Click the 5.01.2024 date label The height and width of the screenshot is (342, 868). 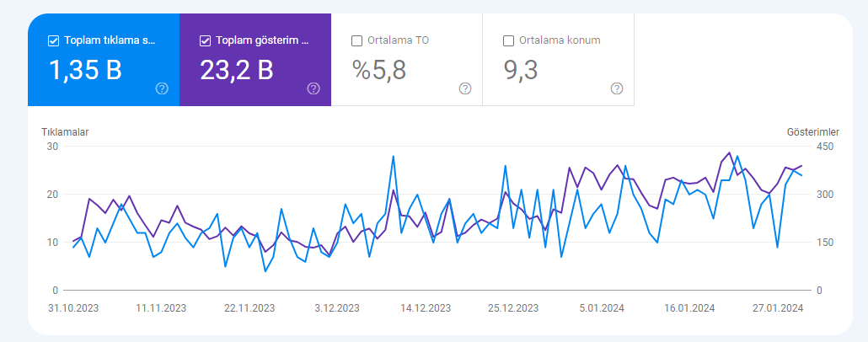[x=602, y=308]
